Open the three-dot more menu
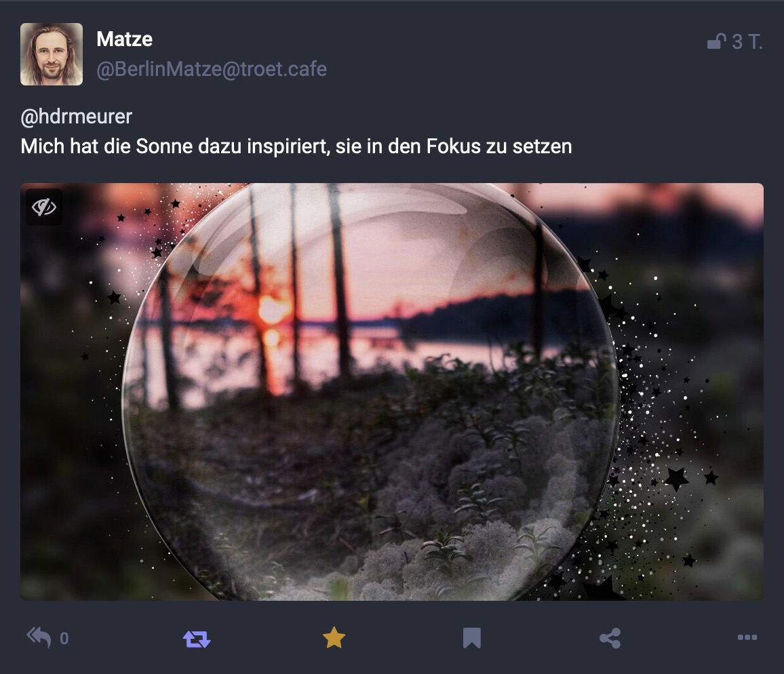The width and height of the screenshot is (784, 674). click(x=747, y=637)
